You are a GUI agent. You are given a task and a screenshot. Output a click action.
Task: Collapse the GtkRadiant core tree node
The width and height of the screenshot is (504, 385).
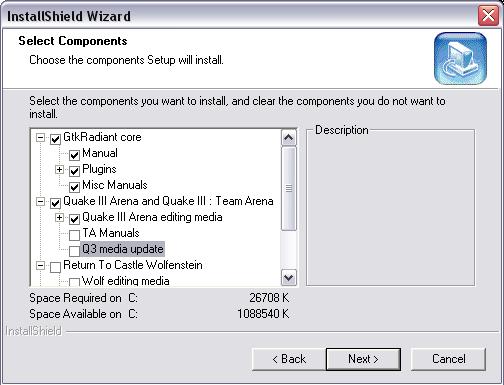point(40,137)
